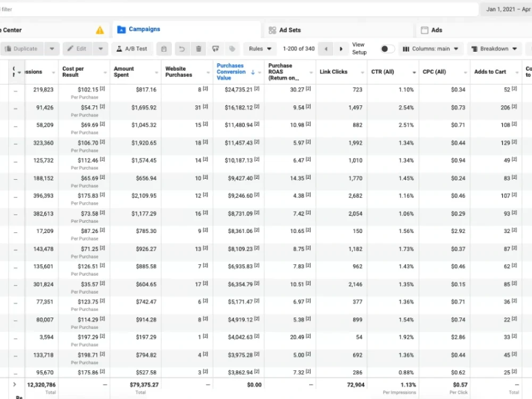Click the A/B Test button
532x399 pixels.
point(132,49)
